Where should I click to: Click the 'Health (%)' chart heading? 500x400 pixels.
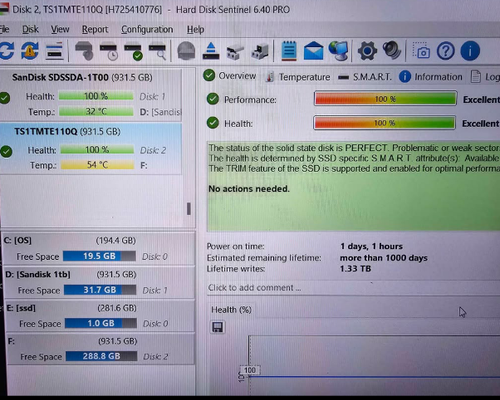231,310
